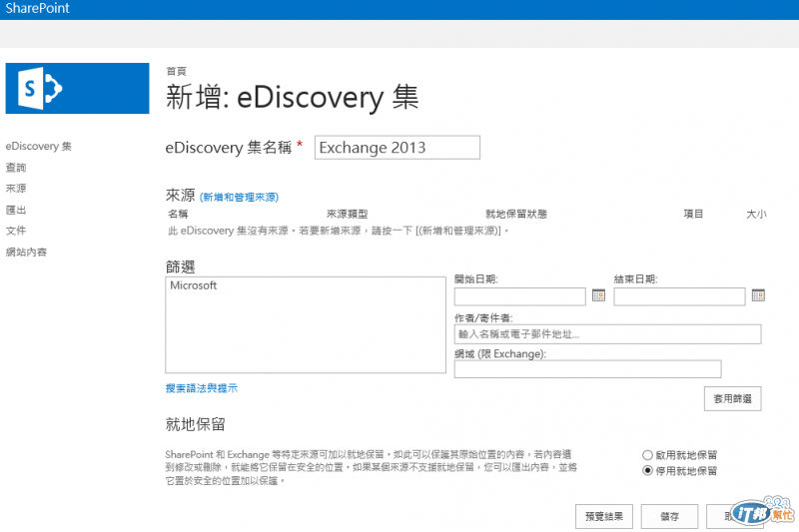Select the 停用就地保留 radio button
The height and width of the screenshot is (532, 799).
[647, 470]
